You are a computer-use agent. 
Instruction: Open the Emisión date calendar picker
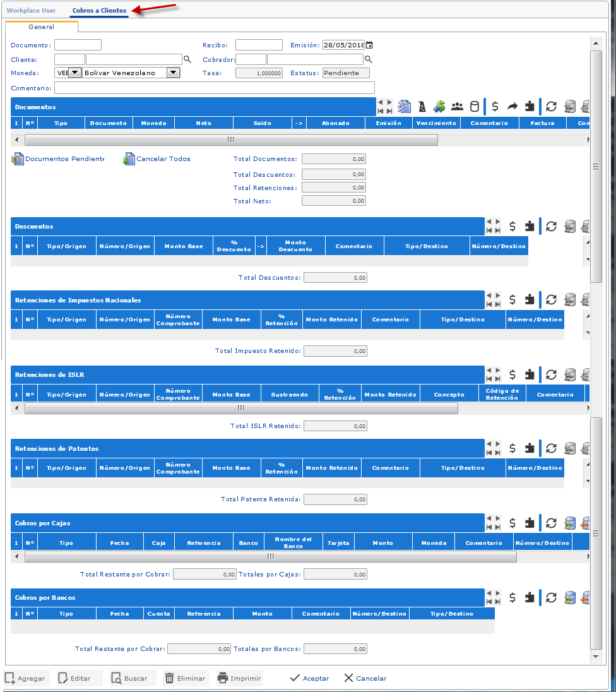pos(369,45)
